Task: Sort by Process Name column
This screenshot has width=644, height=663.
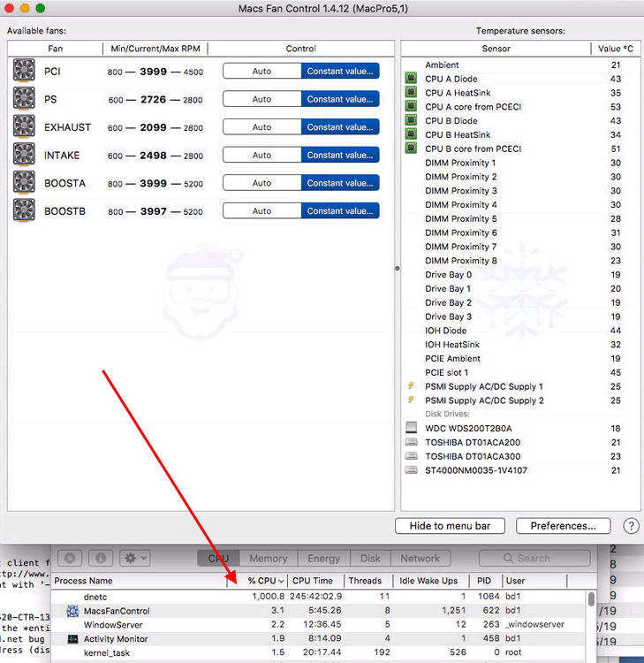Action: click(139, 581)
